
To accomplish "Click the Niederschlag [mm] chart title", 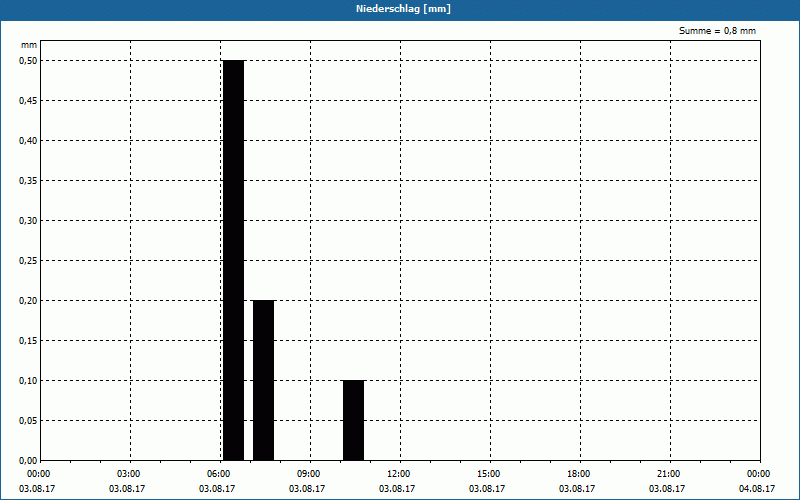I will (403, 9).
